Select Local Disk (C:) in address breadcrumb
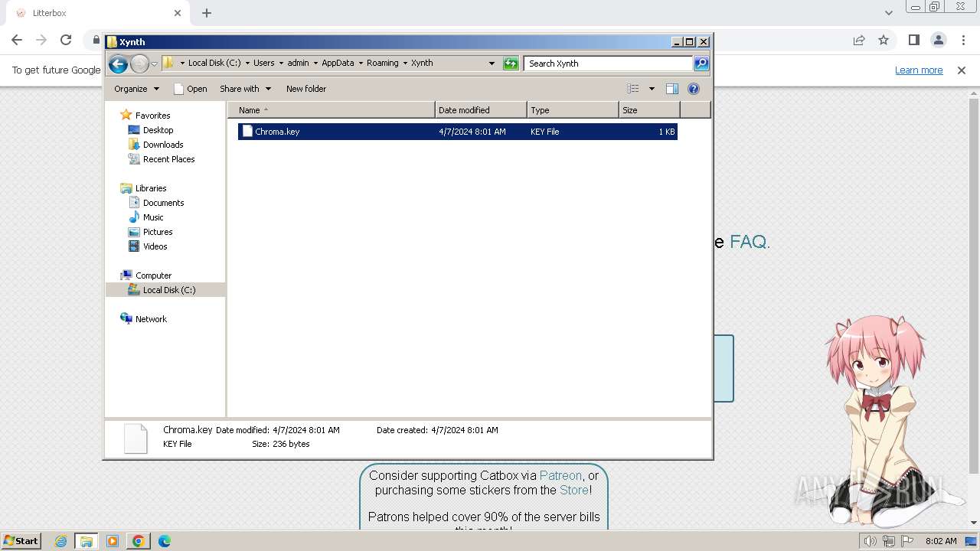 [x=214, y=64]
